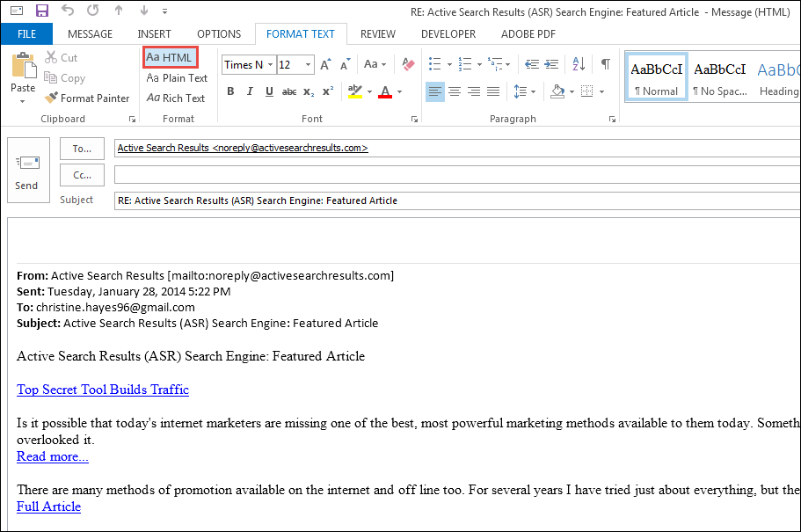Open Clipboard pane dialog launcher
Image resolution: width=801 pixels, height=532 pixels.
pyautogui.click(x=132, y=119)
